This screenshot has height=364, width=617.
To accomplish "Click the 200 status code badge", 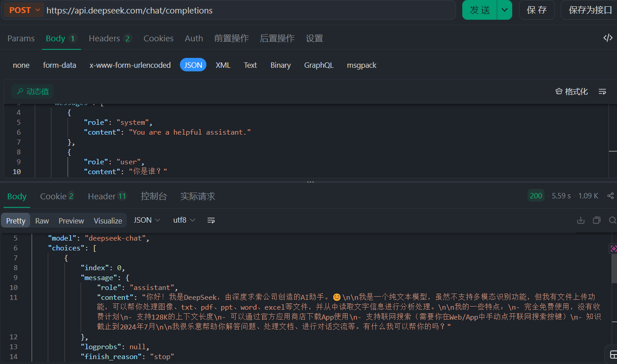I will click(536, 195).
